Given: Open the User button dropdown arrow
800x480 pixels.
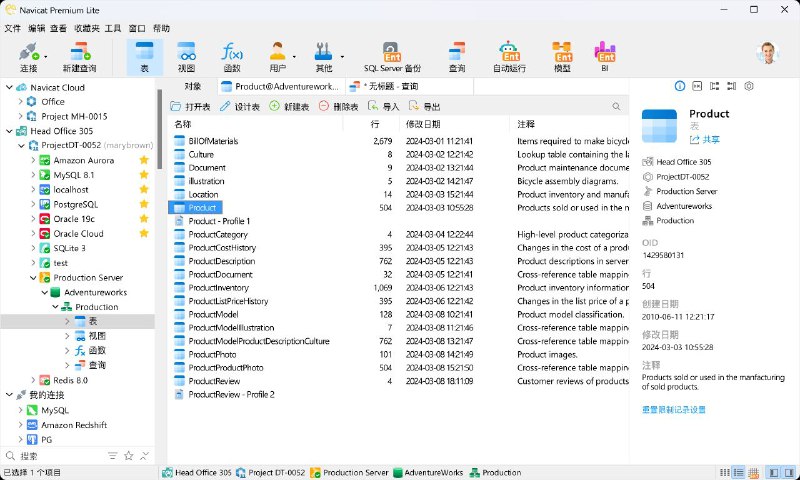Looking at the screenshot, I should point(294,57).
